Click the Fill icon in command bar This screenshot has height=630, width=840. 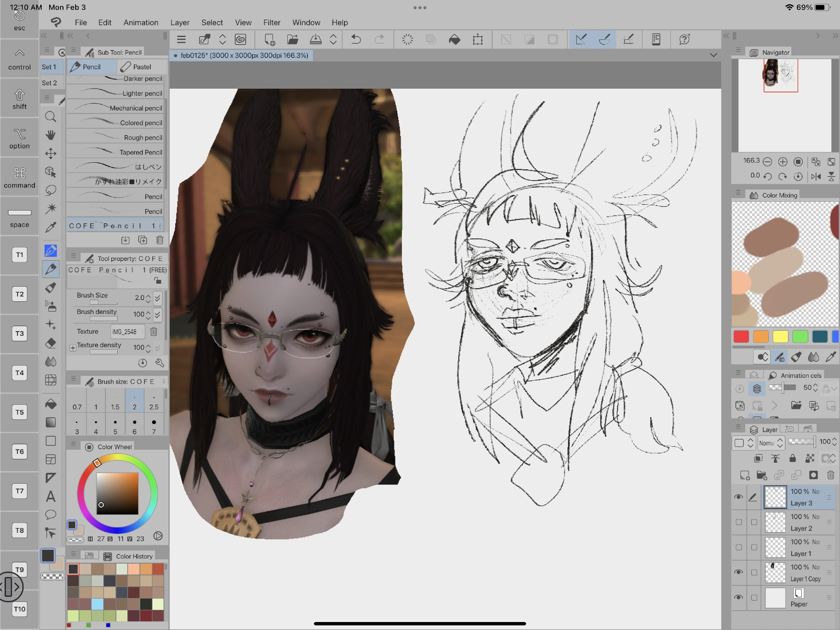click(454, 40)
